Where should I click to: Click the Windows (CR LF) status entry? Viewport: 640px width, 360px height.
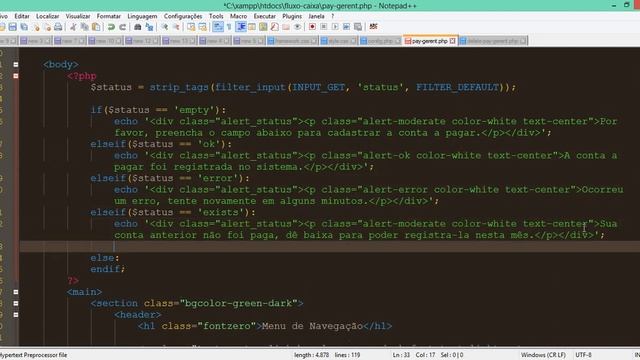coord(543,355)
